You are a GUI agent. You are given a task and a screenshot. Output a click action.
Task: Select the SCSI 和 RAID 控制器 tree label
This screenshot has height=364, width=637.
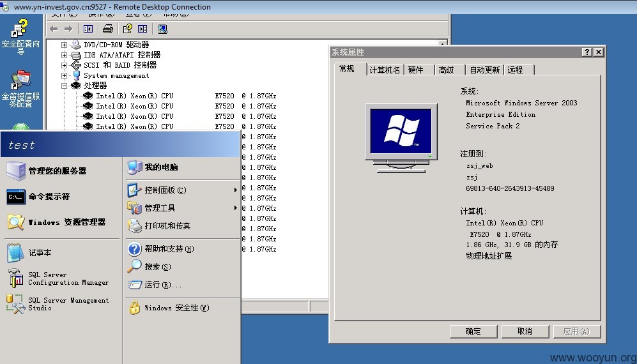[x=120, y=65]
